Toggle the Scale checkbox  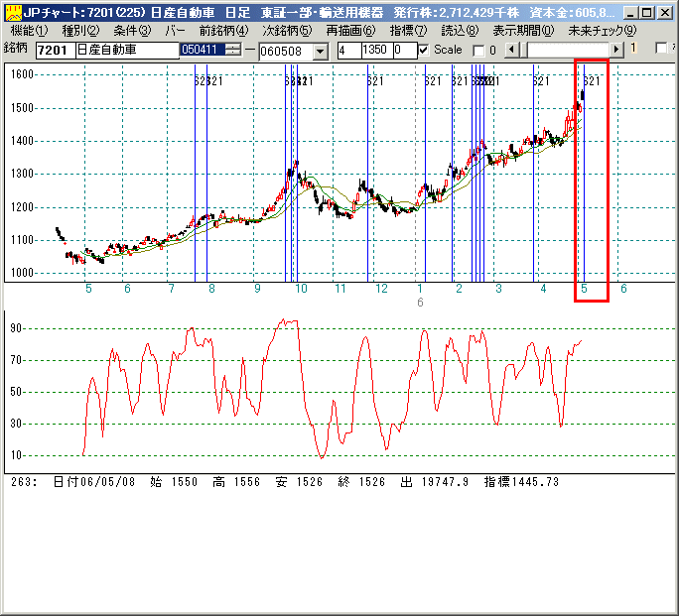tap(424, 51)
